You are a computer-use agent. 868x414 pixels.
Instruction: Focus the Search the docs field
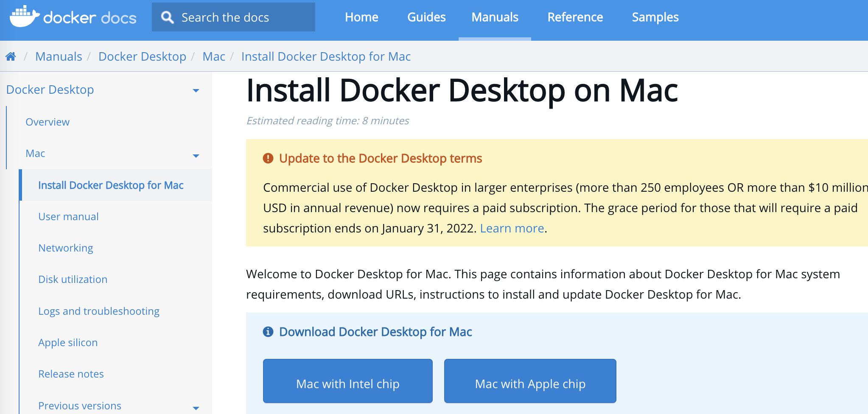click(233, 17)
